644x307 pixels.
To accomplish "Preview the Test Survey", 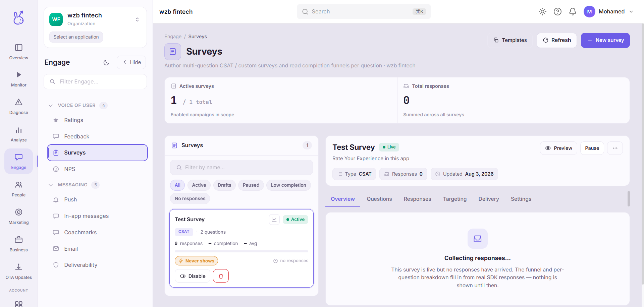I will click(x=558, y=148).
